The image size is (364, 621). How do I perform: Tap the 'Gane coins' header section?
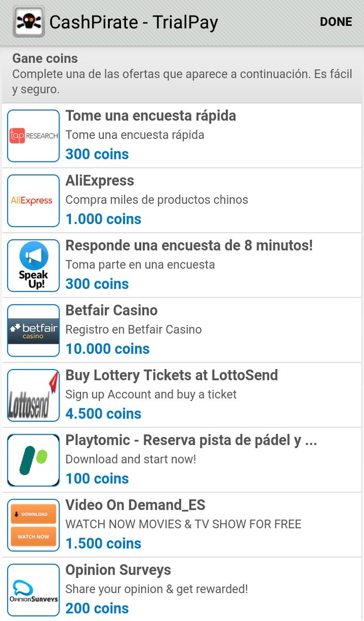point(182,73)
